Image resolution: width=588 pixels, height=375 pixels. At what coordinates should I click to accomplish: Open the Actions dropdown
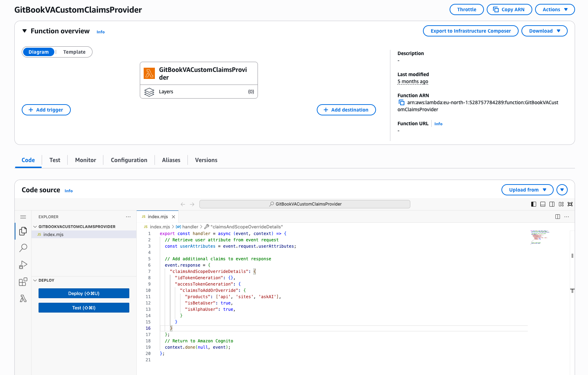(x=555, y=9)
